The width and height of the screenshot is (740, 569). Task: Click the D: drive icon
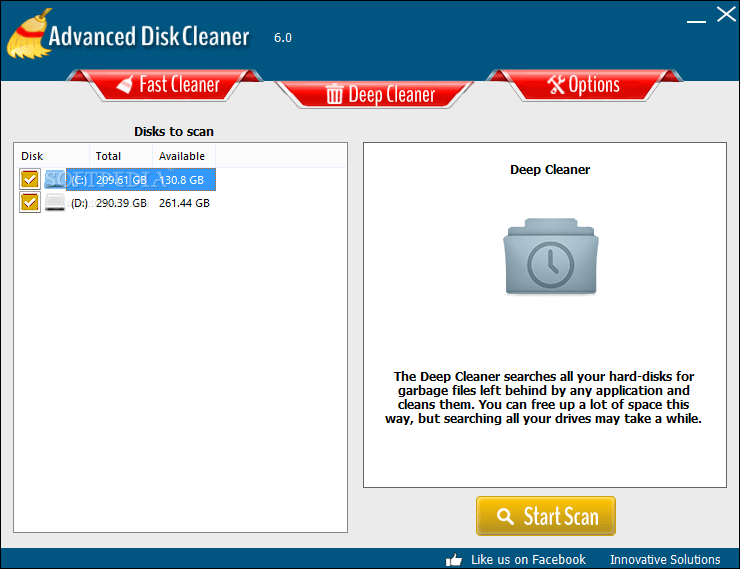pyautogui.click(x=55, y=202)
